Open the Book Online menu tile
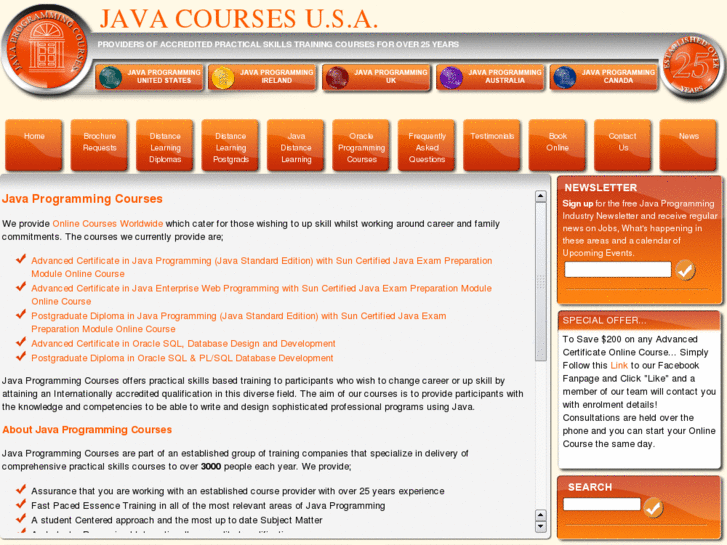 (x=557, y=145)
